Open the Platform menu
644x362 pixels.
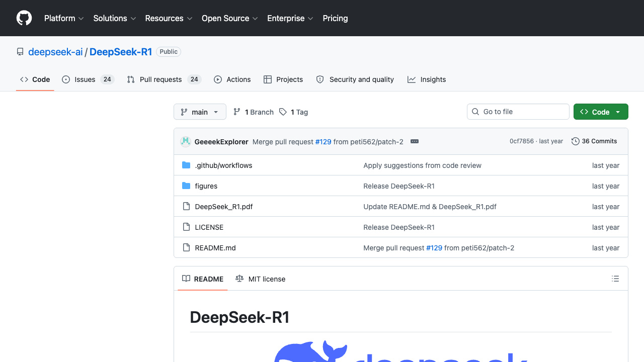point(64,18)
